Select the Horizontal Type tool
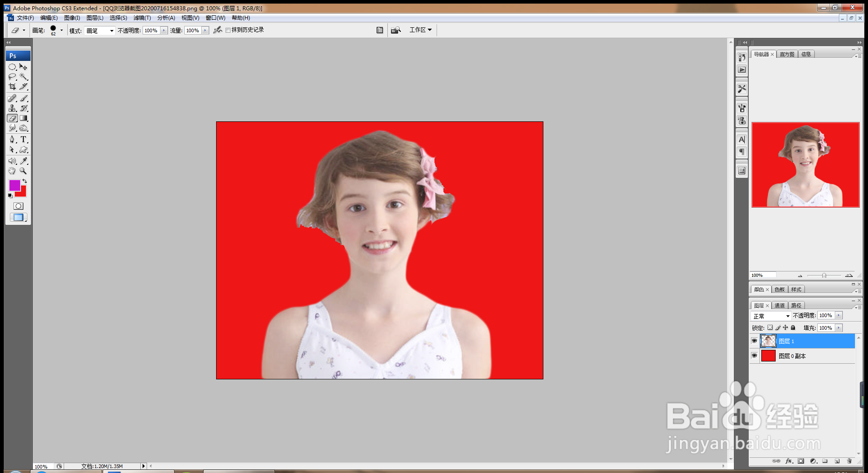 [24, 140]
